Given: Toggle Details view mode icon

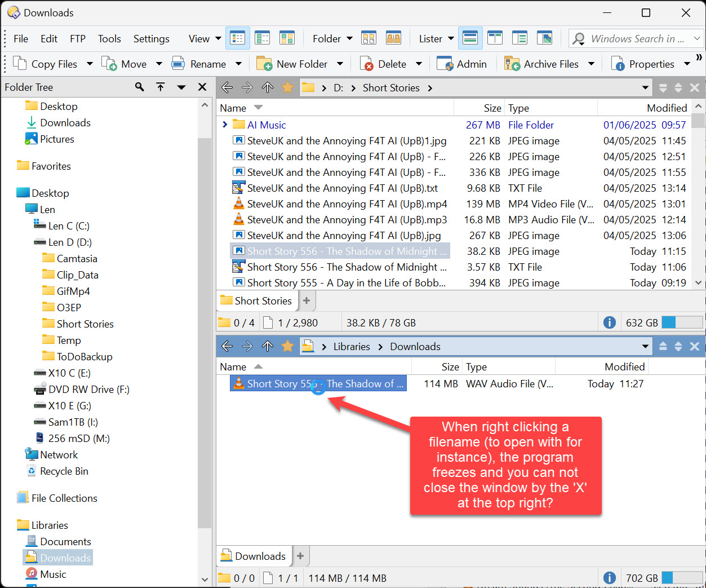Looking at the screenshot, I should tap(238, 38).
